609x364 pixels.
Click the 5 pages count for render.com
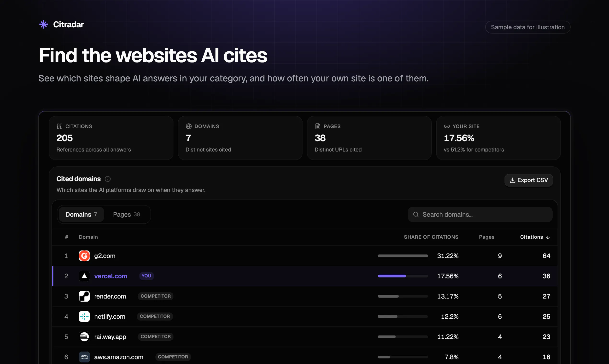(x=500, y=296)
